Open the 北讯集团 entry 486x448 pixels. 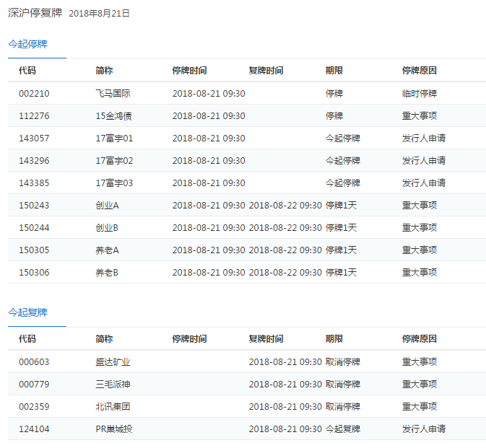point(113,407)
